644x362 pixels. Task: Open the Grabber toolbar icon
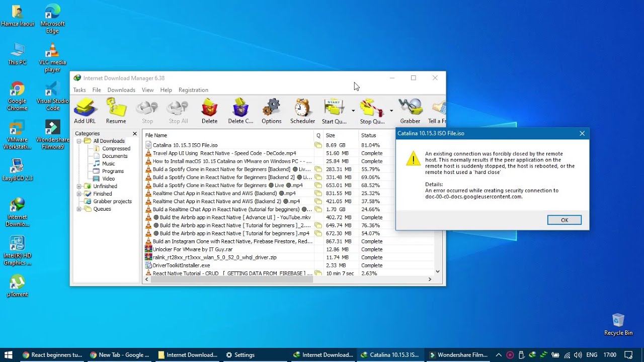click(x=410, y=111)
